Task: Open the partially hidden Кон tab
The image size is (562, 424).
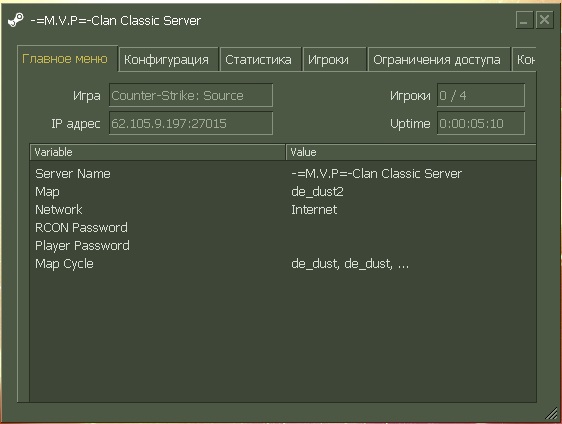Action: [524, 59]
